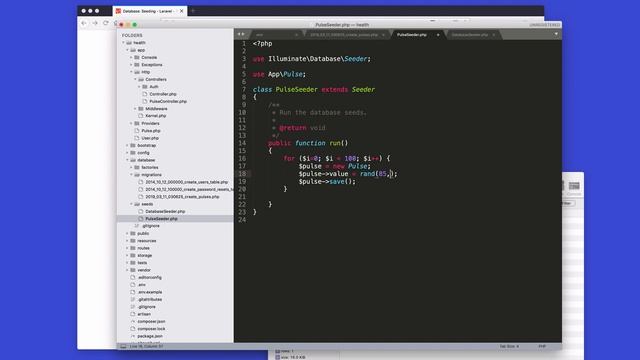Click the icon beside .gitattributes
Image resolution: width=640 pixels, height=360 pixels.
click(x=133, y=300)
